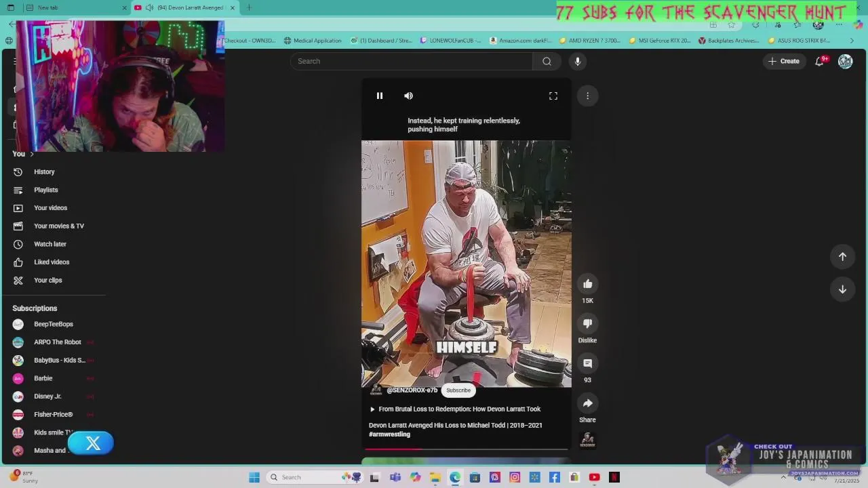Open Facebook from the taskbar
This screenshot has width=868, height=488.
click(x=555, y=477)
